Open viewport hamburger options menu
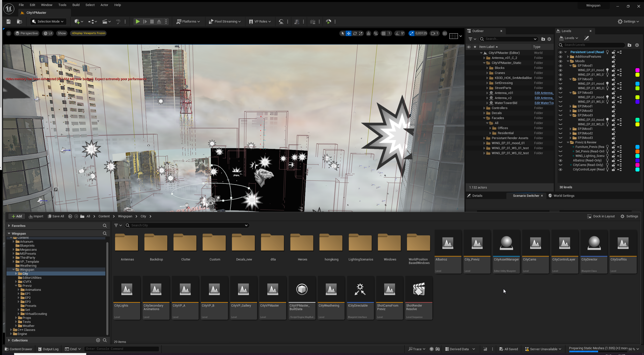 (9, 33)
